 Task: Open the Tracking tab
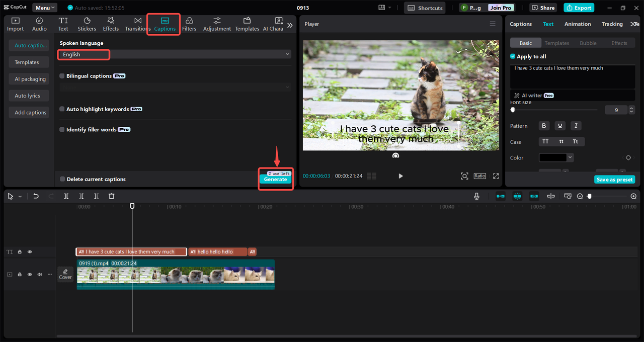(612, 24)
